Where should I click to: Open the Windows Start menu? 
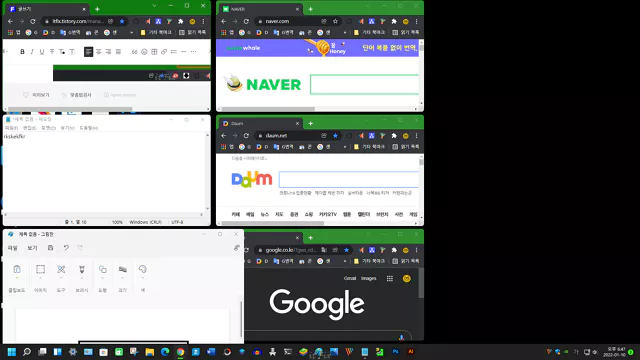(x=11, y=352)
